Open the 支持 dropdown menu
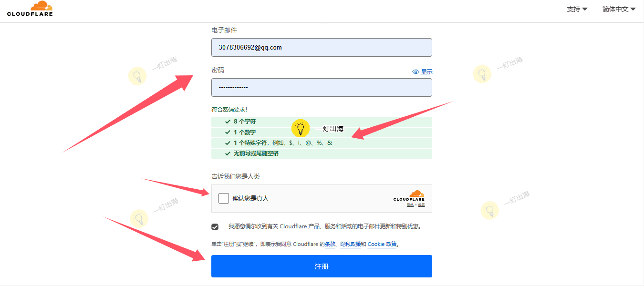Viewport: 644px width, 286px height. [x=577, y=9]
